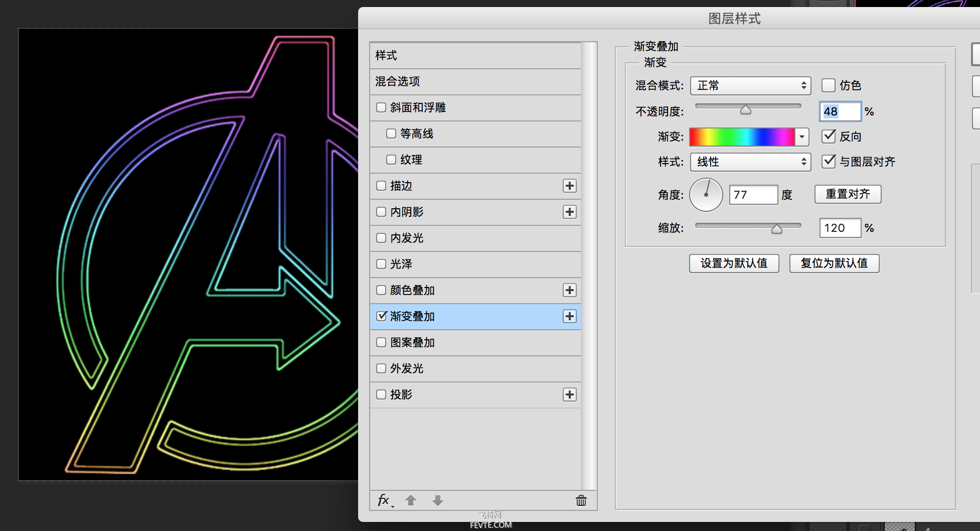The image size is (980, 531).
Task: Select 投影 row label
Action: tap(401, 394)
